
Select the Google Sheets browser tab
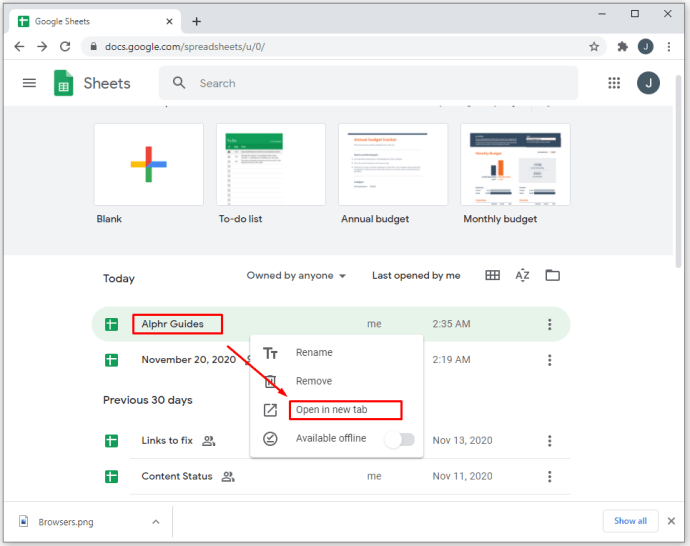[95, 21]
